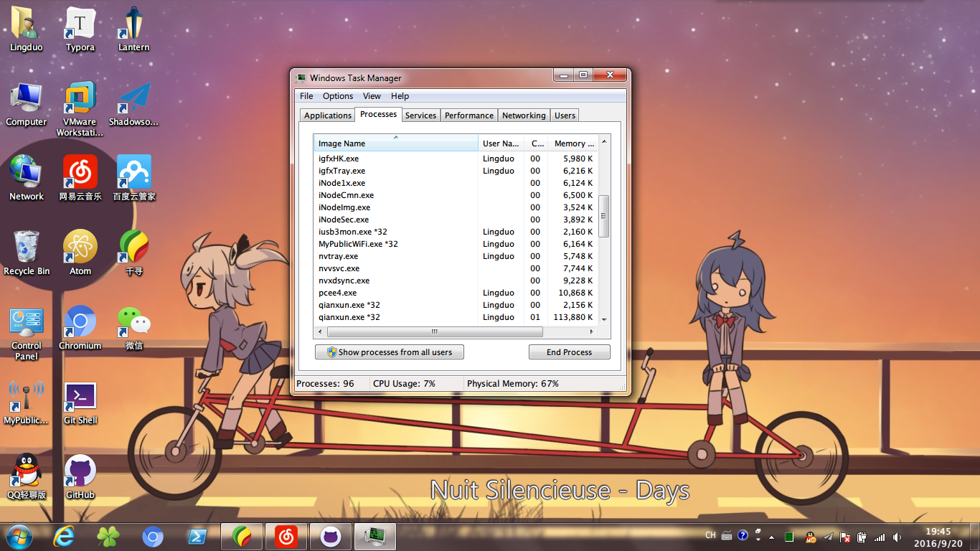
Task: Switch to the Applications tab
Action: click(328, 116)
